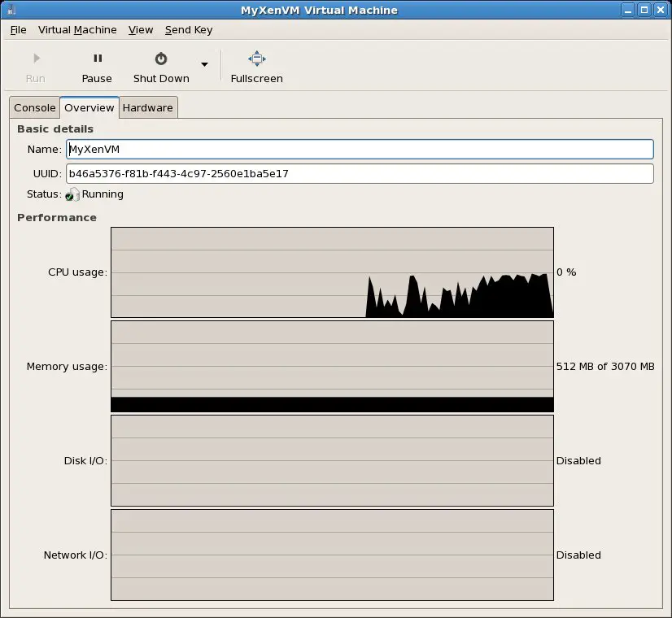Click the virt-manager icon in the title bar
The width and height of the screenshot is (672, 618).
[x=9, y=9]
